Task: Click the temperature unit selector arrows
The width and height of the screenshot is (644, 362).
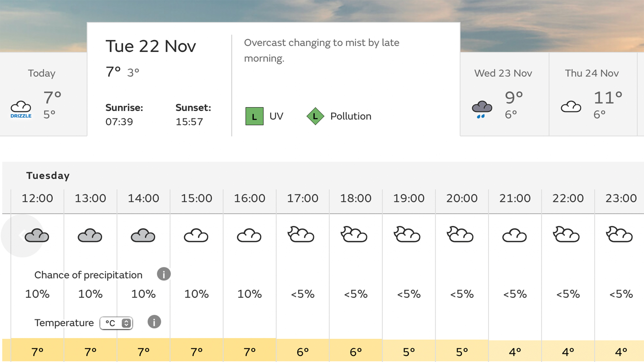Action: click(x=126, y=323)
